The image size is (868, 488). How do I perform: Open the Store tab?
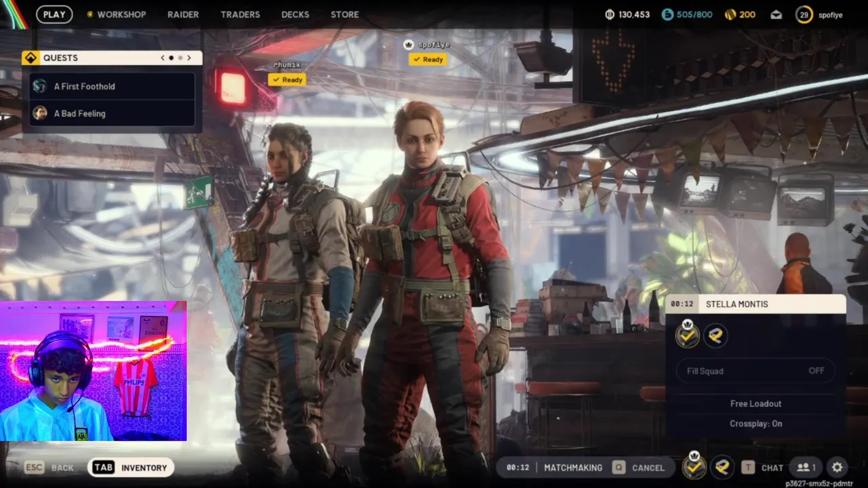tap(344, 14)
